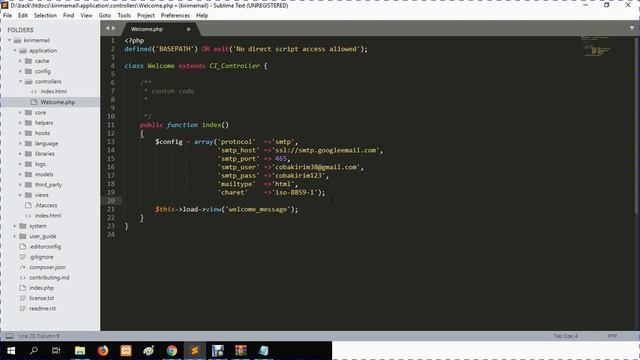This screenshot has width=640, height=360.
Task: Open the tab list dropdown arrow
Action: 632,28
